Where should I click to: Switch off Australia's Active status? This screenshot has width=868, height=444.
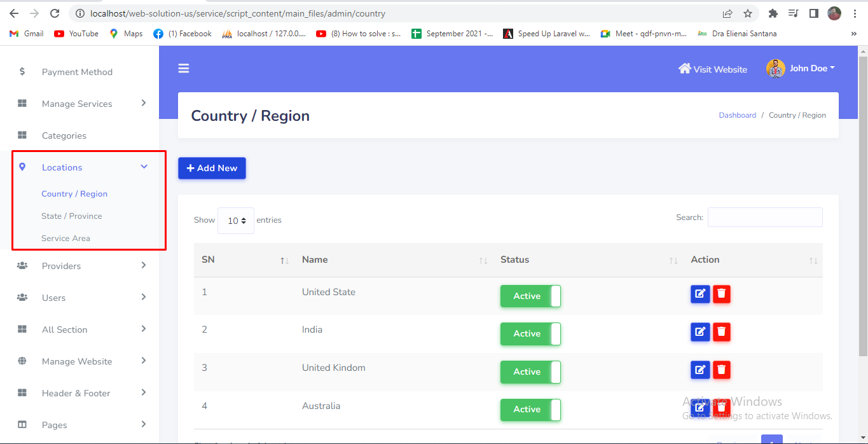click(530, 410)
